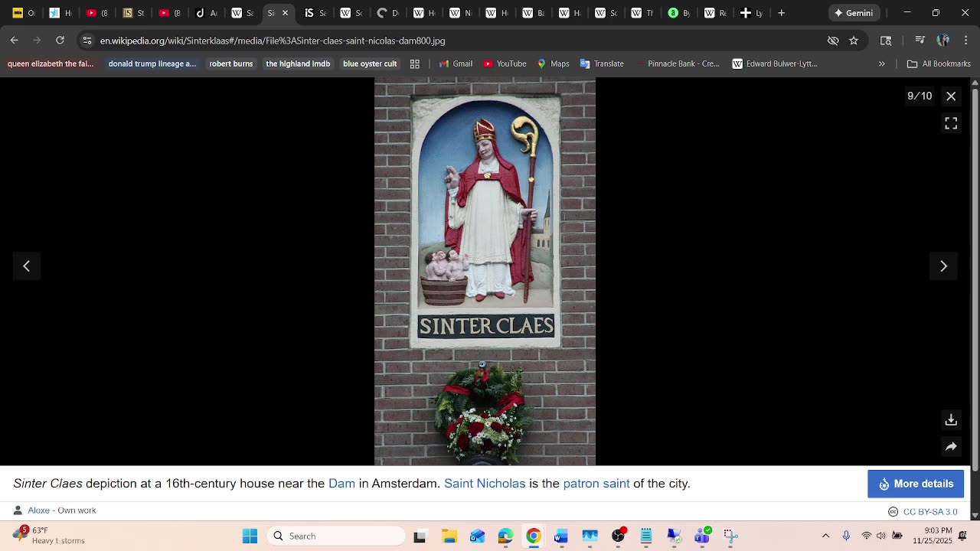
Task: Click the Sinter Claes relief image
Action: click(x=485, y=271)
